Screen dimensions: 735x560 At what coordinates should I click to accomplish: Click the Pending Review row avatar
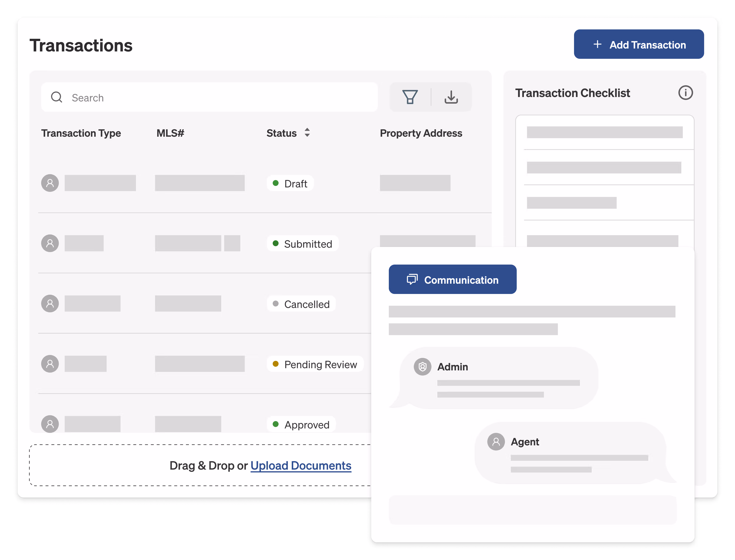[50, 364]
